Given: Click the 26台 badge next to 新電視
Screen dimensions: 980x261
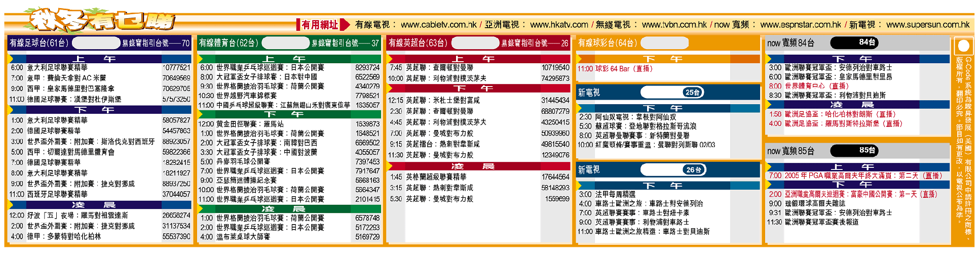Looking at the screenshot, I should tap(693, 169).
